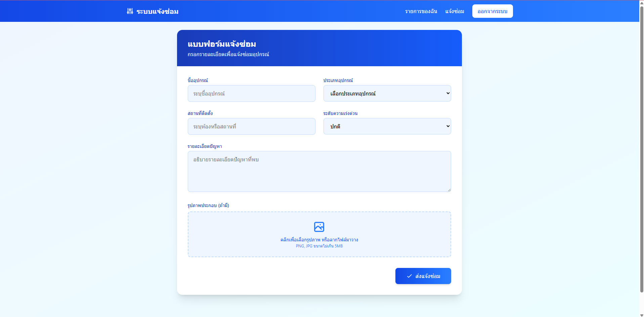
Task: Click the ชื่ออุปกรณ์ field label
Action: [198, 80]
